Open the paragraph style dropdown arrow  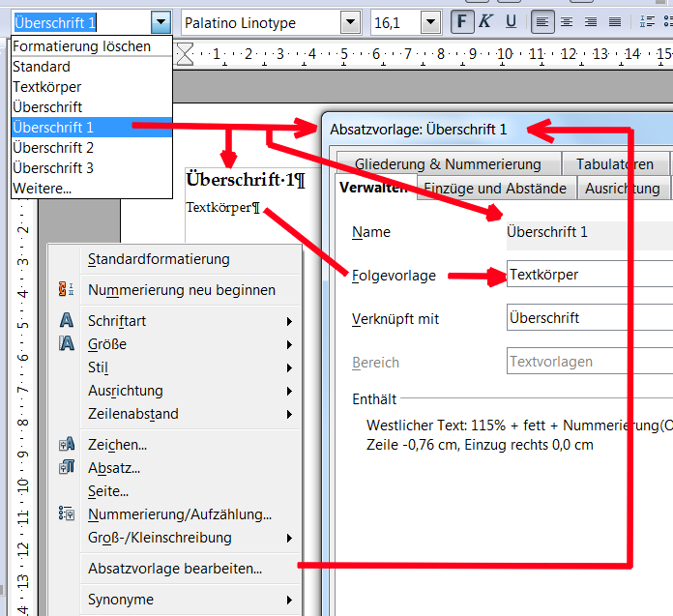[x=161, y=22]
